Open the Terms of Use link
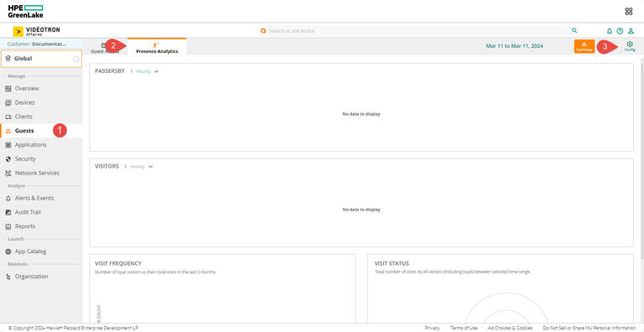This screenshot has width=644, height=332. pyautogui.click(x=464, y=328)
